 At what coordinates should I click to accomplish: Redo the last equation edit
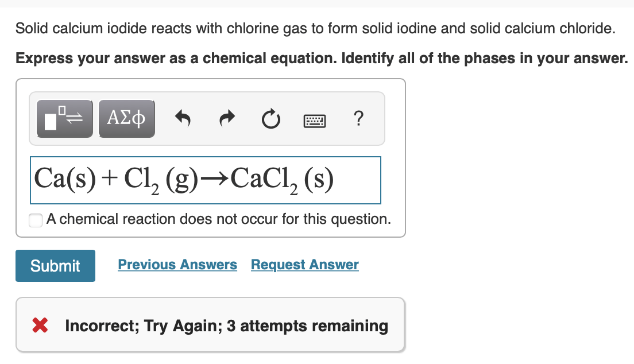click(227, 118)
